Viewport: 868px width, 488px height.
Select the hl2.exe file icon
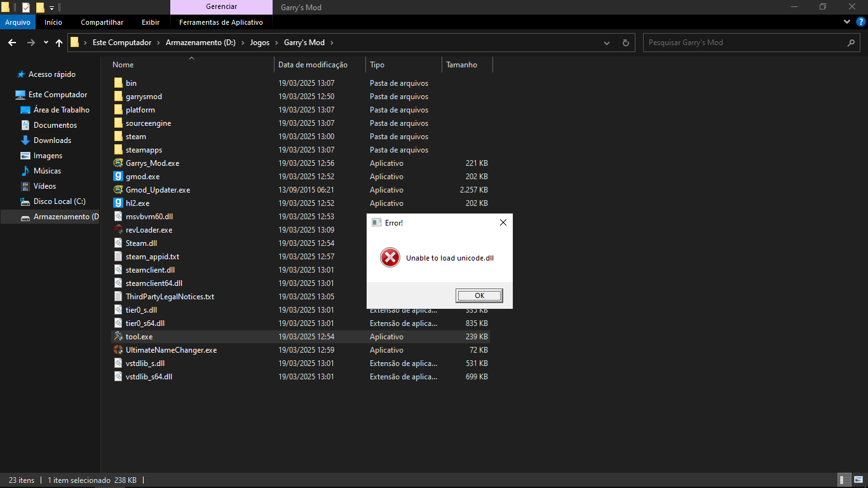pos(118,203)
